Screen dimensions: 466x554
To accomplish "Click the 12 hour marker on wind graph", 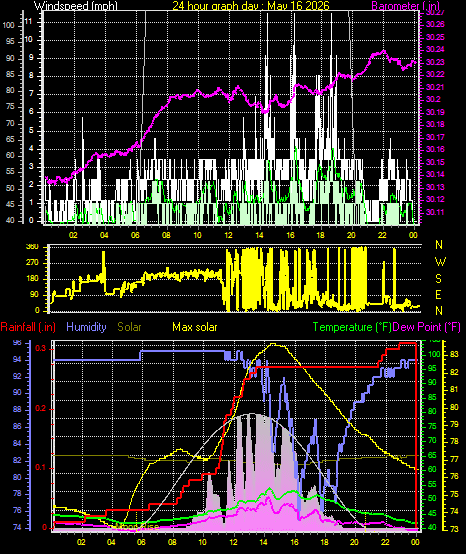I will [229, 235].
